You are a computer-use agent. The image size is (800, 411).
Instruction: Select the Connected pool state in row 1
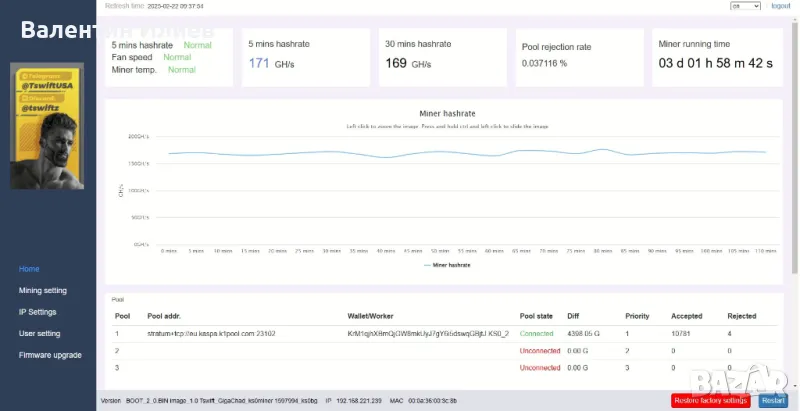pyautogui.click(x=536, y=333)
